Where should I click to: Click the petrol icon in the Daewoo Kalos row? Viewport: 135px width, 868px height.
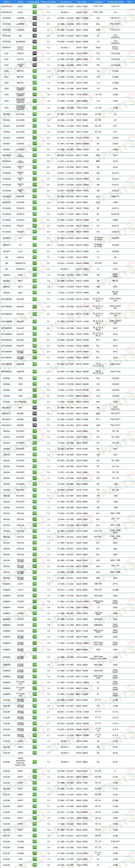tap(35, 48)
